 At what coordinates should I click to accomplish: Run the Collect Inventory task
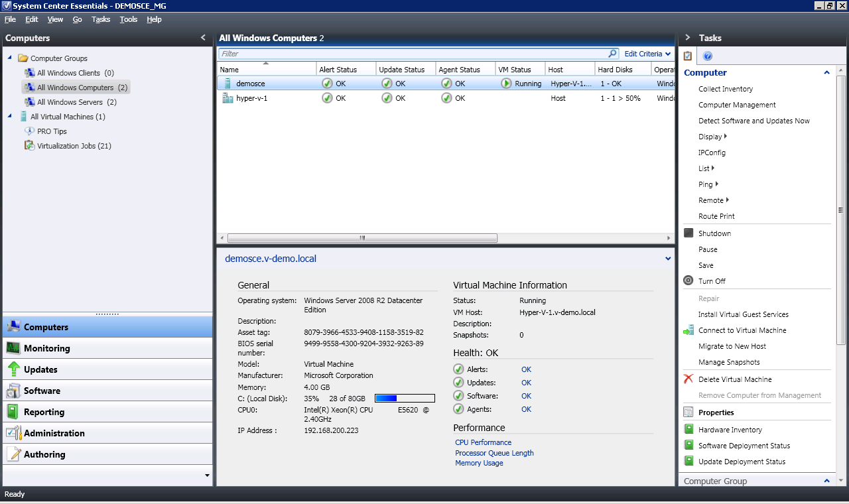pyautogui.click(x=726, y=89)
